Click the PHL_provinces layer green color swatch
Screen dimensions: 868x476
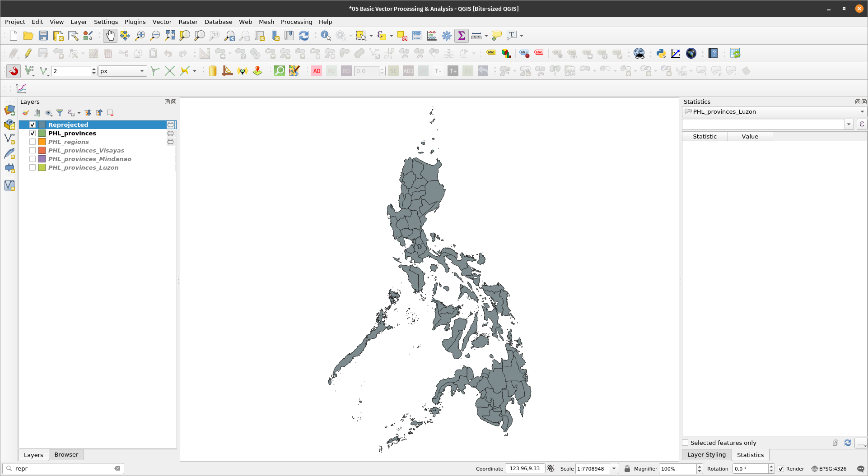pos(42,133)
